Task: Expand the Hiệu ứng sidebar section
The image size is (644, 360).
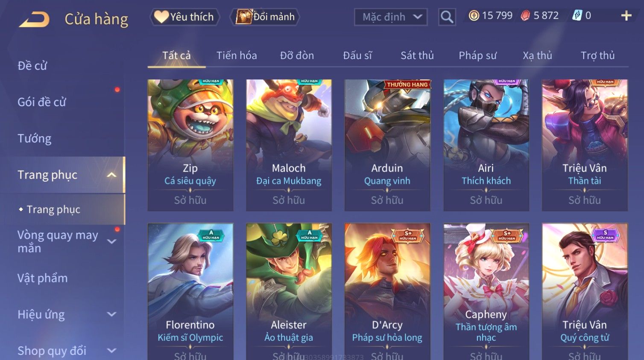Action: (x=111, y=314)
